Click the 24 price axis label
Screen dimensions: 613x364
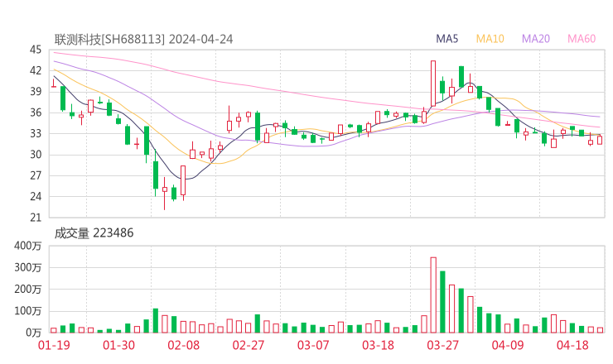[36, 196]
